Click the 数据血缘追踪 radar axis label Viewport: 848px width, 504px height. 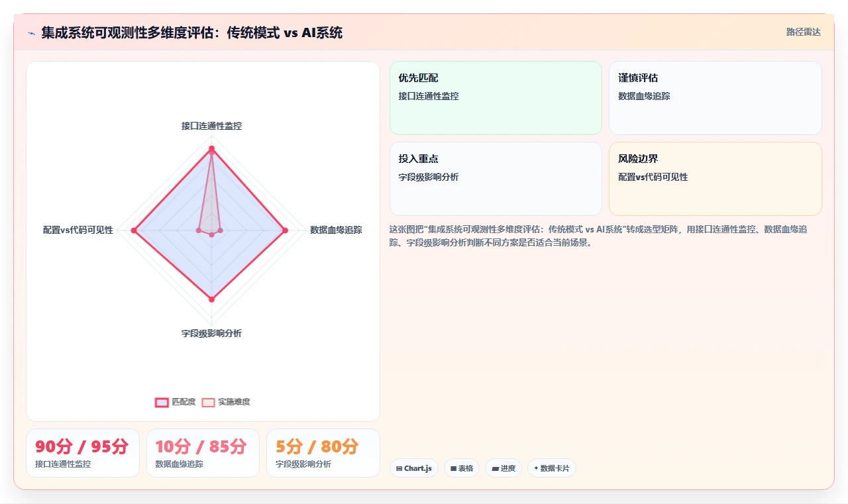[x=336, y=230]
